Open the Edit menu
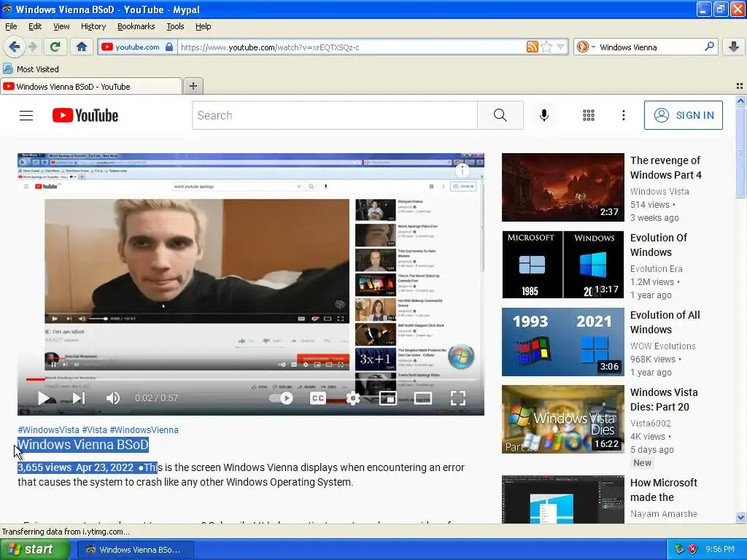The height and width of the screenshot is (560, 747). click(x=35, y=26)
